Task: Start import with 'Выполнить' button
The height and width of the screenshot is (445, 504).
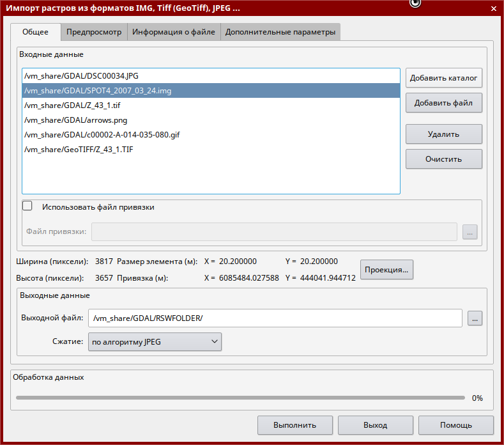Action: point(294,425)
